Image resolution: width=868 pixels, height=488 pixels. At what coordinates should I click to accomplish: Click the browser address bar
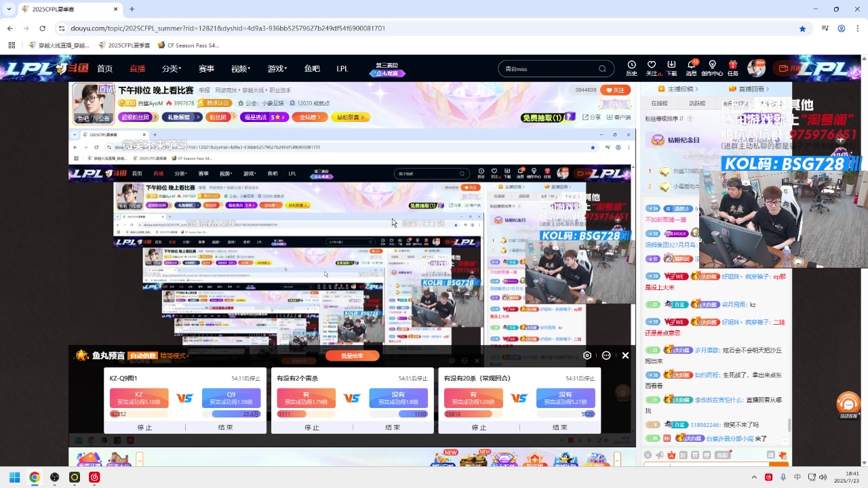427,28
